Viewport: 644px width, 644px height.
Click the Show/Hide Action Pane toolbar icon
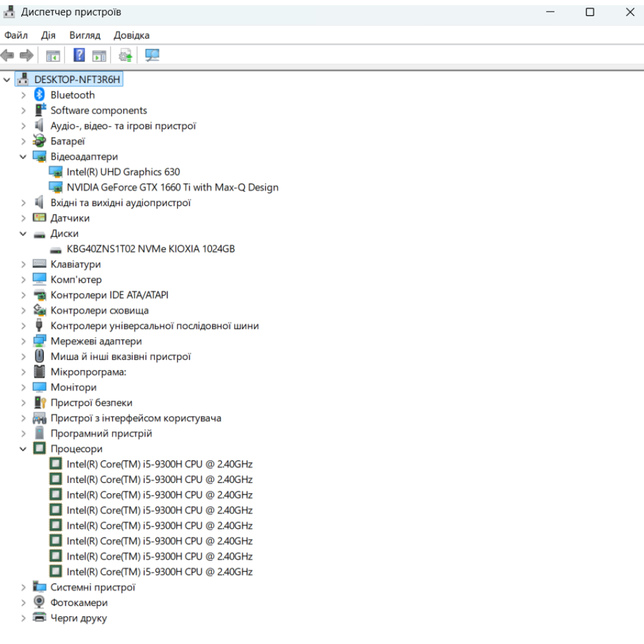tap(99, 56)
